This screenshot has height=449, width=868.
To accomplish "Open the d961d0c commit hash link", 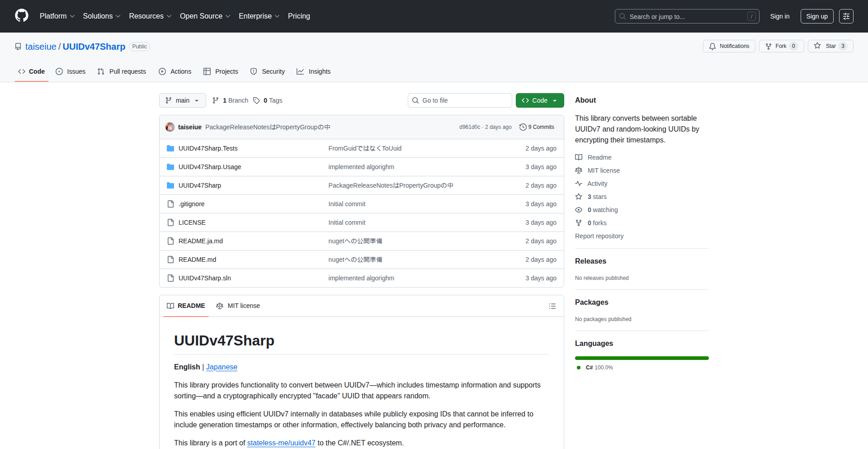I will pos(470,127).
